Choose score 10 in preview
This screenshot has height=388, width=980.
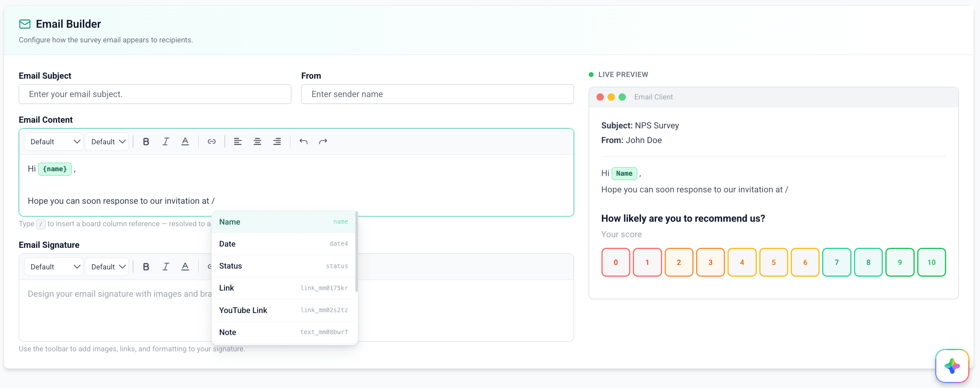[931, 262]
